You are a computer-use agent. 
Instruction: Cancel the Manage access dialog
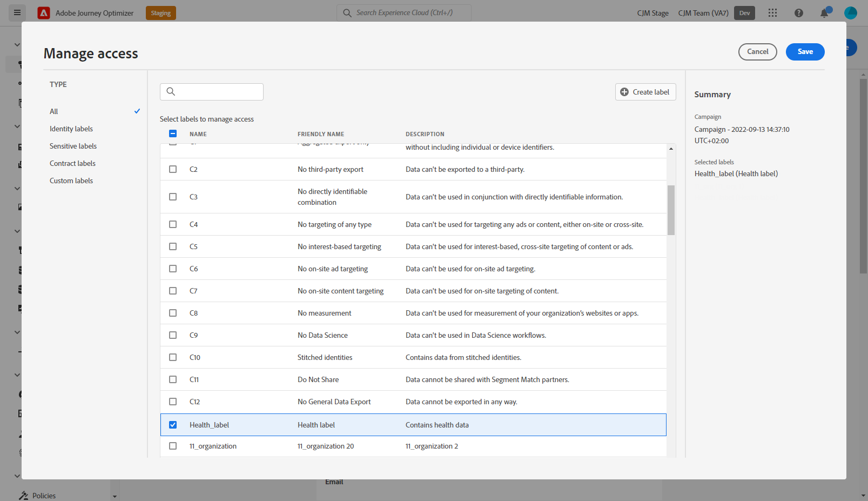[757, 52]
